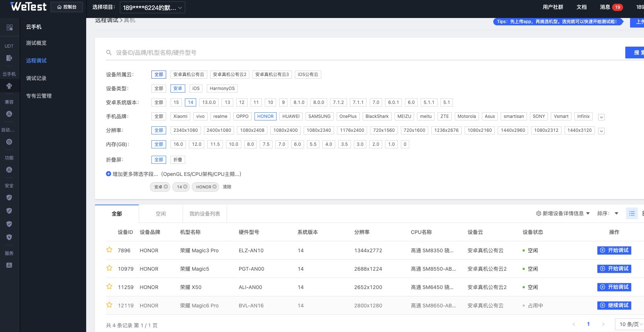Expand more phone brands

[x=601, y=117]
